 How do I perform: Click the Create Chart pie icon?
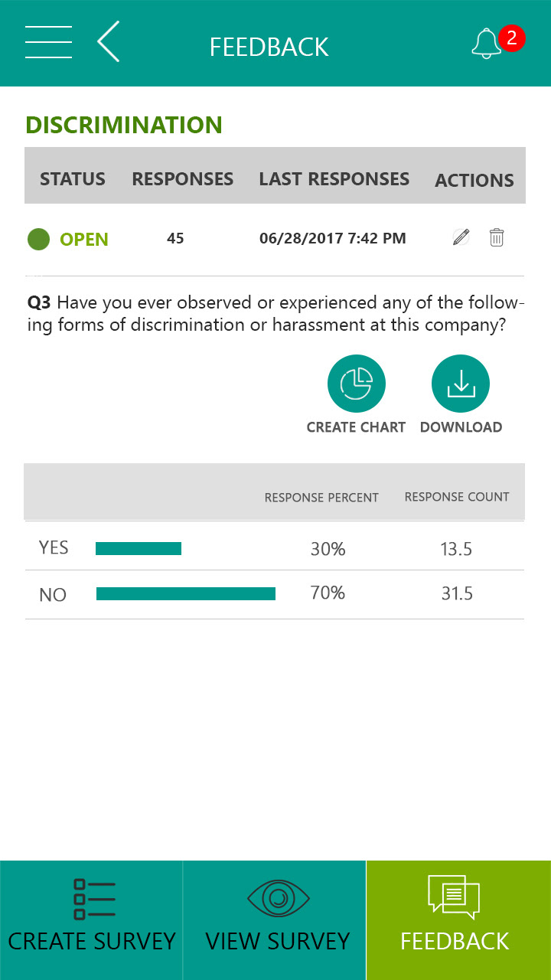(356, 384)
